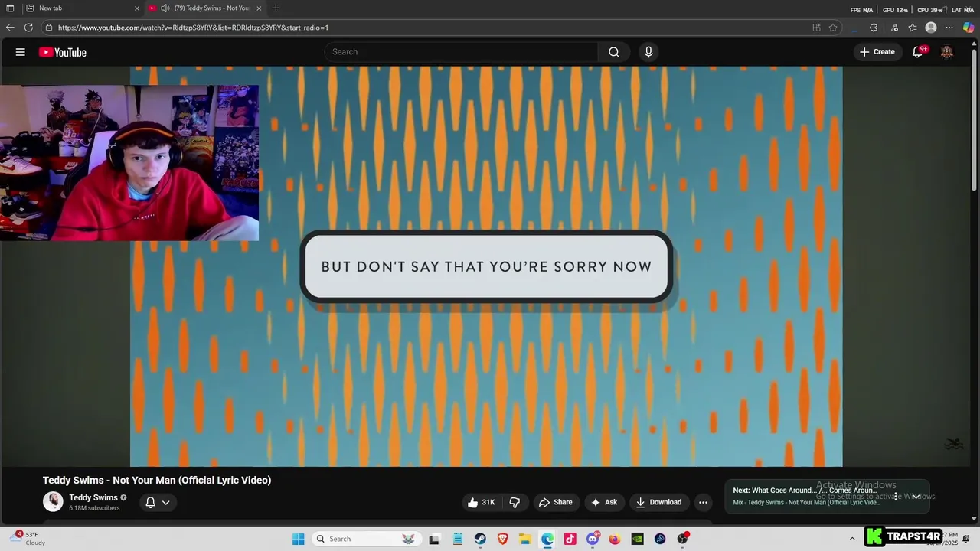Open the YouTube guide hamburger menu
Image resolution: width=980 pixels, height=551 pixels.
pyautogui.click(x=21, y=52)
